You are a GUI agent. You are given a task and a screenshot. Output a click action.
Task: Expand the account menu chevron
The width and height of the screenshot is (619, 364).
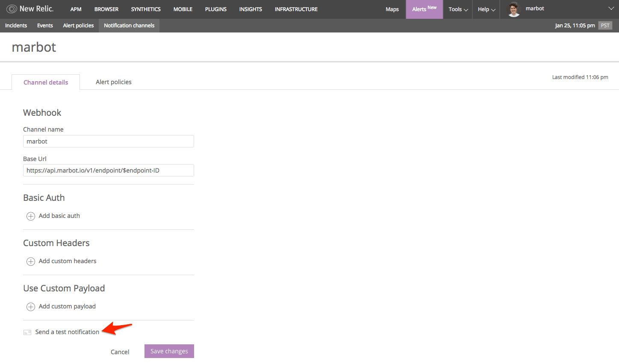(x=611, y=9)
